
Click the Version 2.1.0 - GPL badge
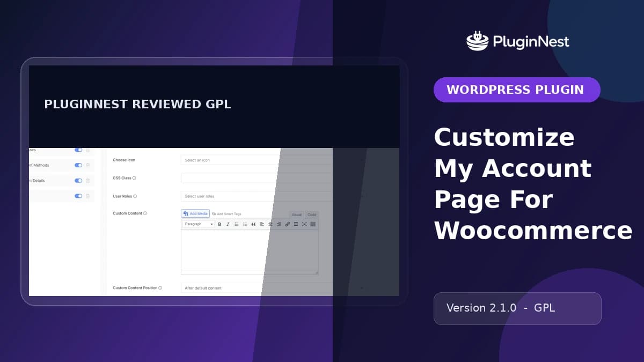(x=517, y=308)
